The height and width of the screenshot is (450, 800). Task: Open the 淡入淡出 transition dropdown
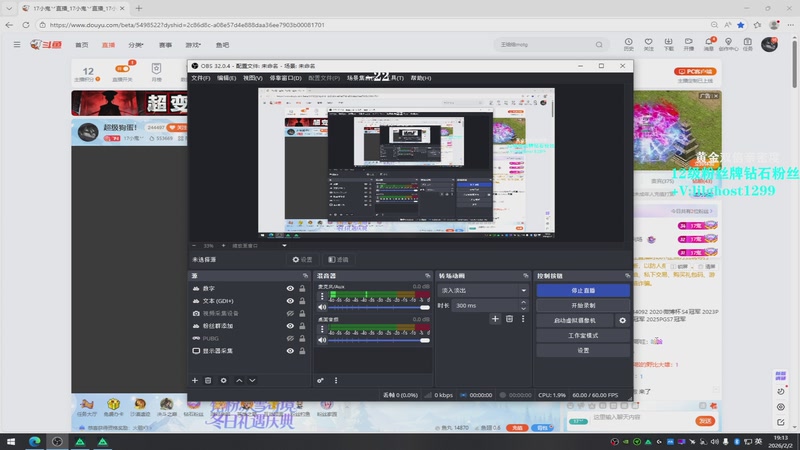[483, 290]
